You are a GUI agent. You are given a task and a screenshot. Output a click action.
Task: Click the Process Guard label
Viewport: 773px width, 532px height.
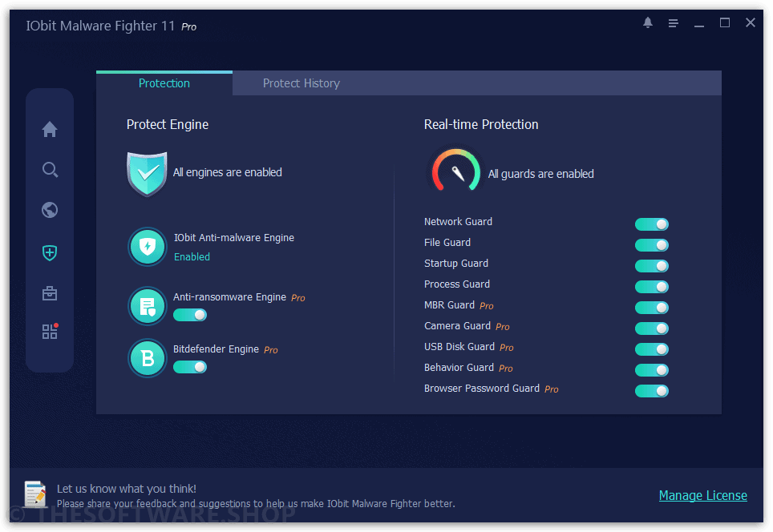click(457, 284)
